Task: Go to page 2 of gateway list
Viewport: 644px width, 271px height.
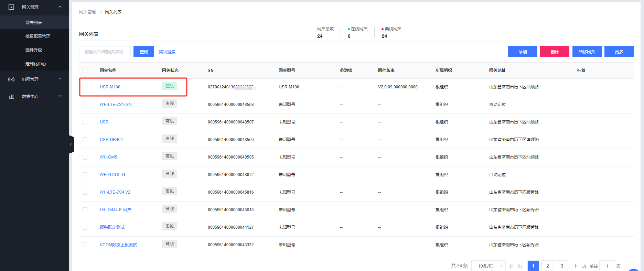Action: [x=548, y=266]
